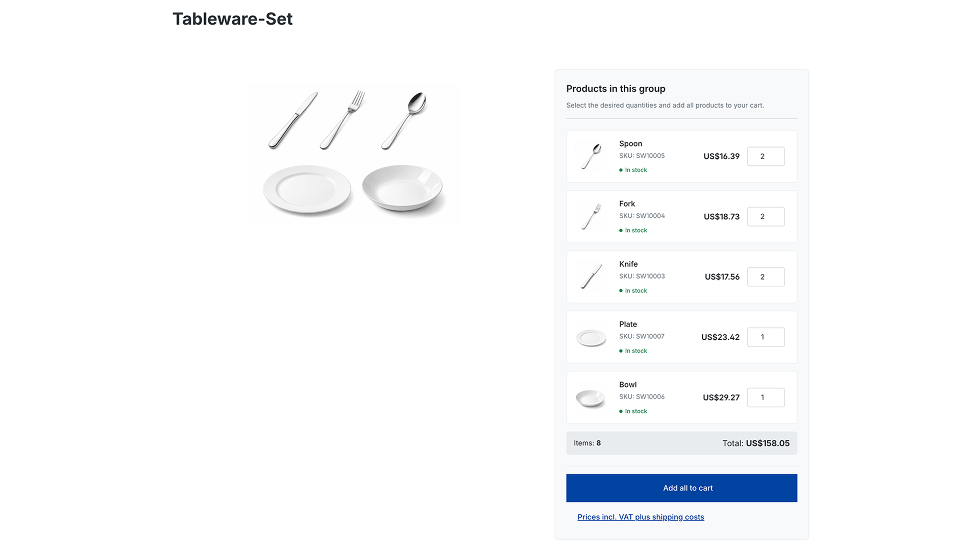This screenshot has width=980, height=551.
Task: Click the Spoon product thumbnail
Action: (591, 156)
